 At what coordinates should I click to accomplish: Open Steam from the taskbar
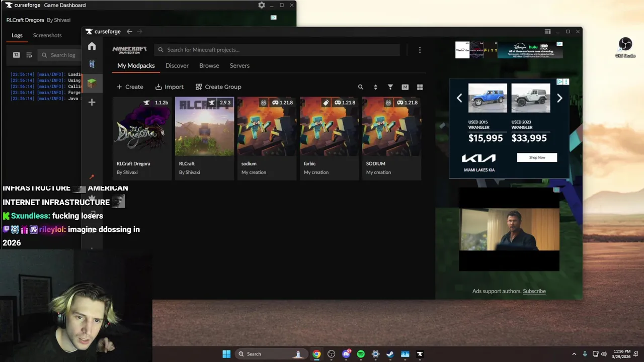[x=390, y=354]
